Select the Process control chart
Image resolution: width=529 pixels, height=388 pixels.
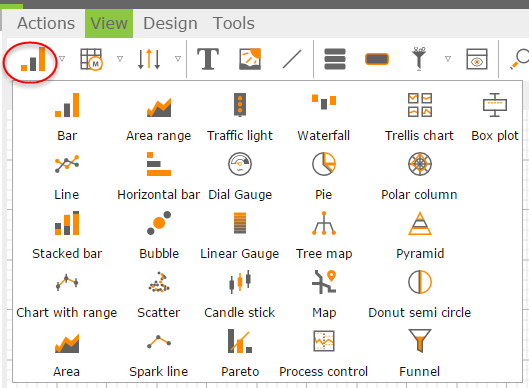323,354
